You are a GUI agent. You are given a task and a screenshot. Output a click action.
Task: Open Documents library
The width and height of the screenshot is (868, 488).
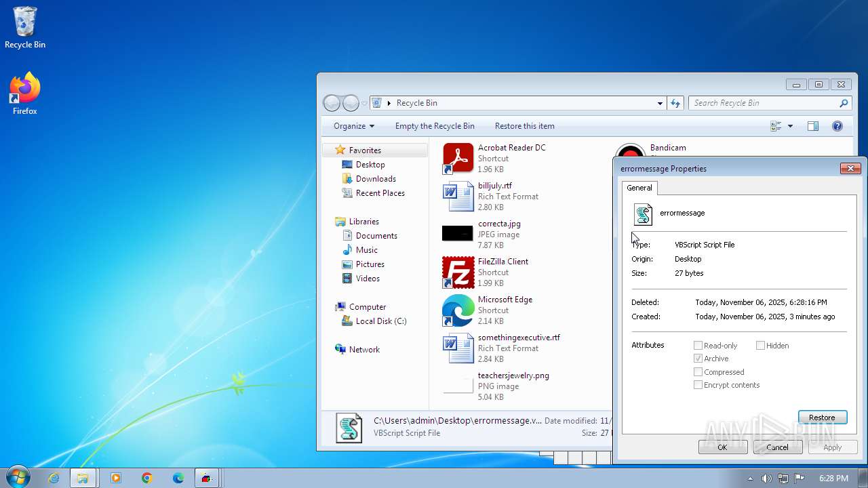pos(376,236)
